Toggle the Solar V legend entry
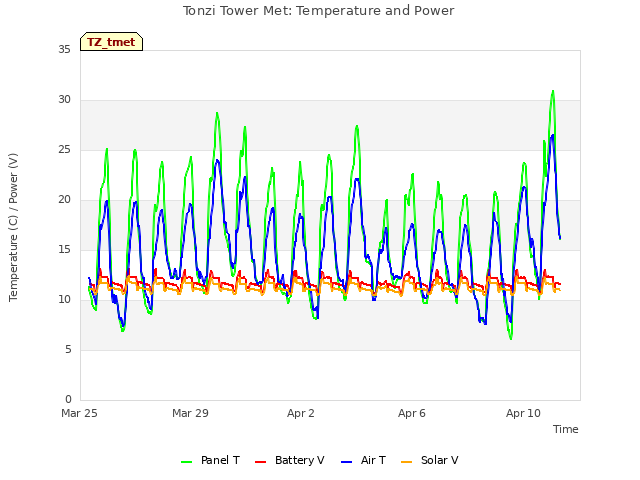 coord(430,460)
